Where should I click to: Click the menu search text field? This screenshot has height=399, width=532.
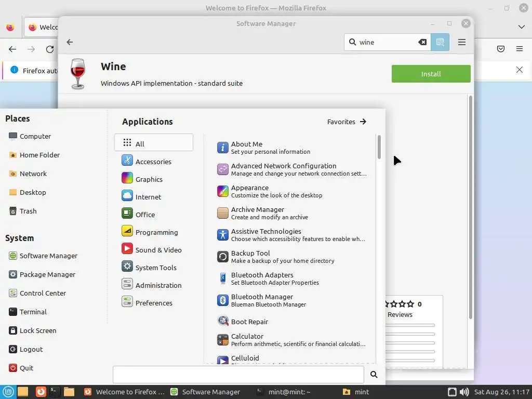coord(238,375)
